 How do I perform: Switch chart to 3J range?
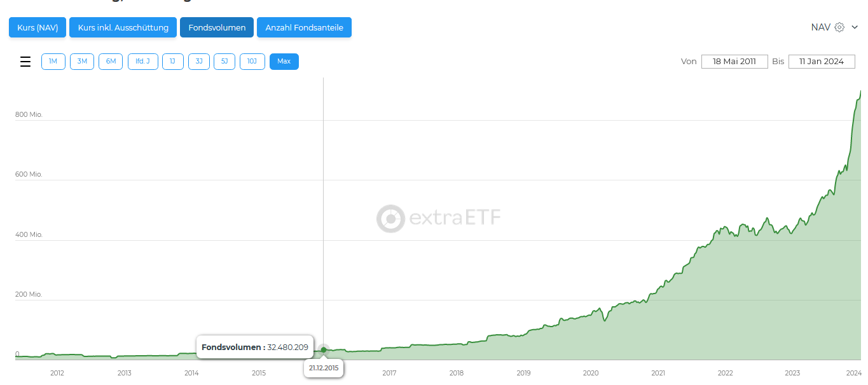(x=198, y=62)
